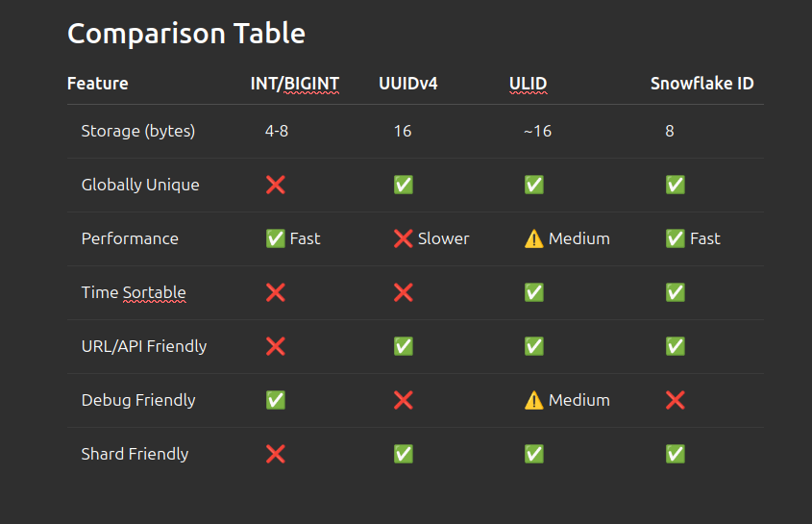Click the red cross in UUIDv4 Performance cell
The image size is (812, 524).
(404, 238)
